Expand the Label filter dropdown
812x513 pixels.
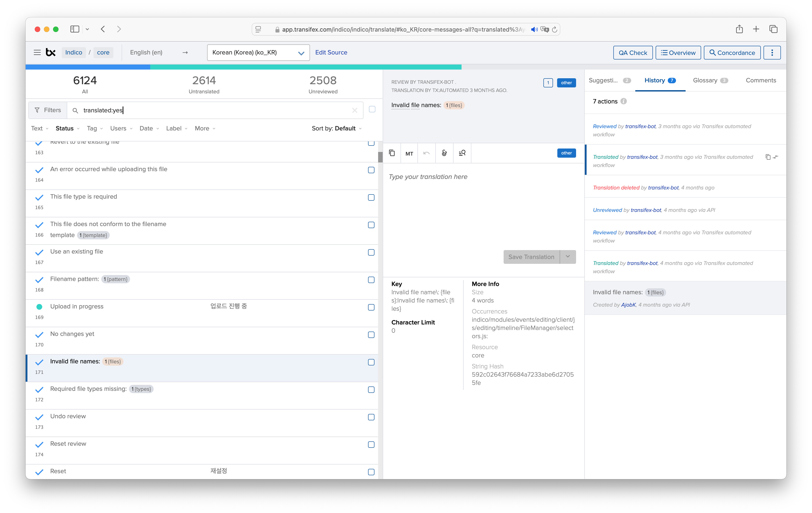(x=177, y=128)
